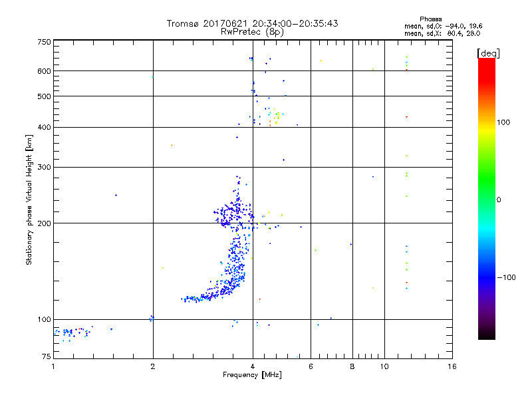Image resolution: width=532 pixels, height=399 pixels.
Task: Click the 600 km height tick label
Action: 44,71
